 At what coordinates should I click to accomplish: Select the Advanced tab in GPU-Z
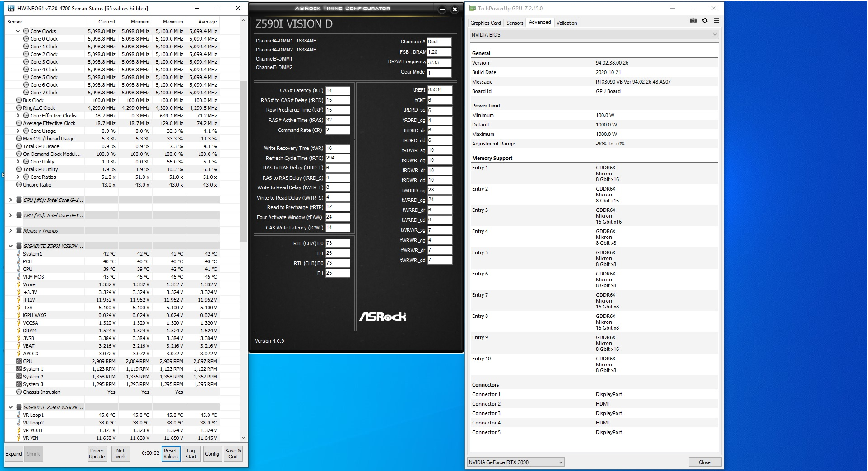[x=539, y=22]
